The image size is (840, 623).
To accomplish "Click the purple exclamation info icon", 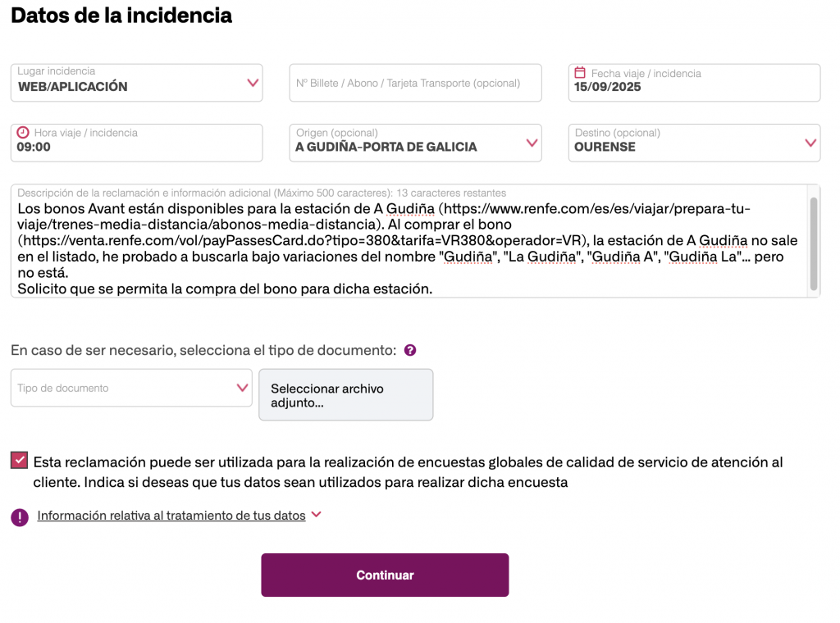I will point(20,517).
